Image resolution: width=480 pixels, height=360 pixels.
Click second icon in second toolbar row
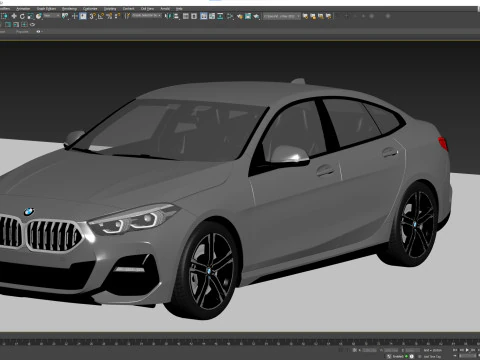point(16,25)
